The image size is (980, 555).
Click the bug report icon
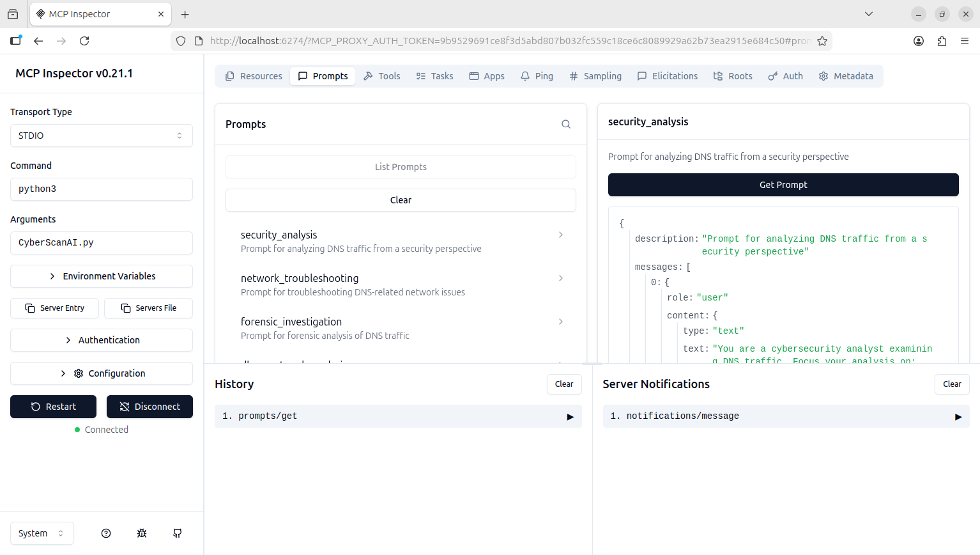tap(142, 533)
